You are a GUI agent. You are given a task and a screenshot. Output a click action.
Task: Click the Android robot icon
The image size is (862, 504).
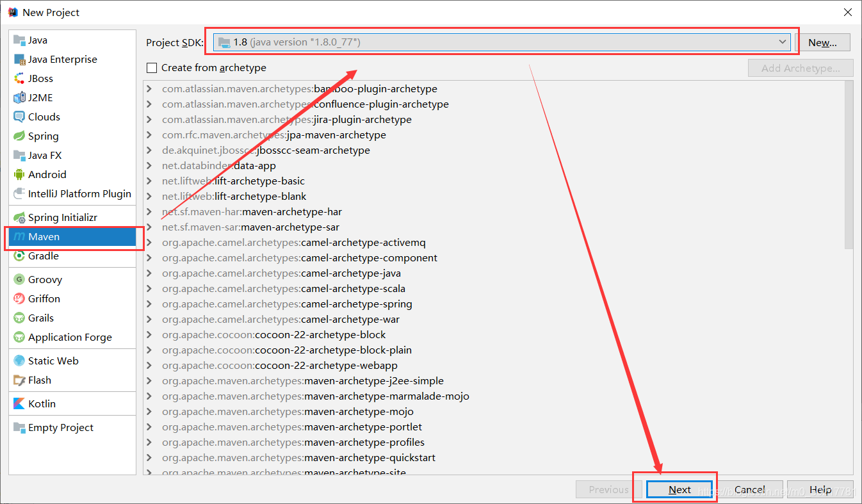click(x=19, y=175)
